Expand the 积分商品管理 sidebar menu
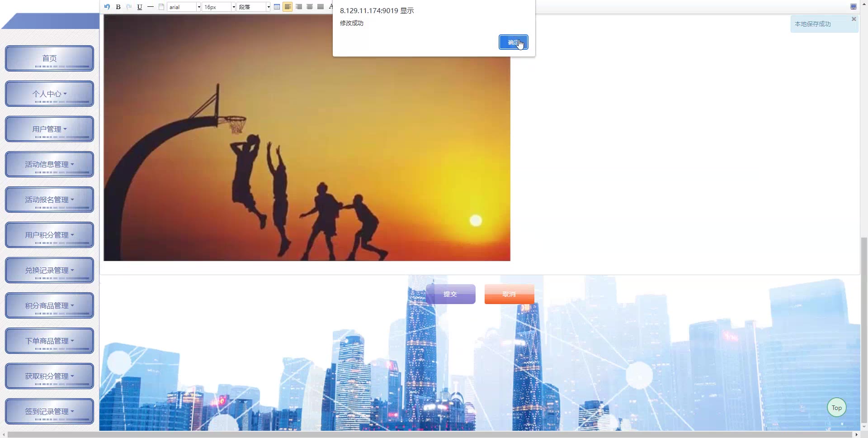 tap(49, 306)
